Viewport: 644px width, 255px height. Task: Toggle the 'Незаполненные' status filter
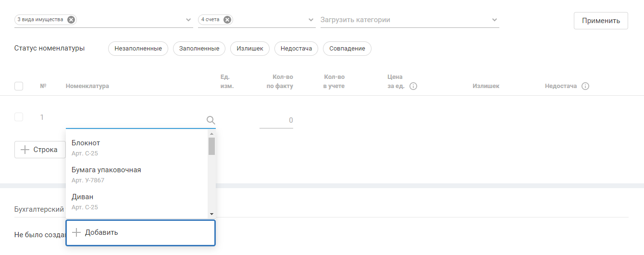138,49
